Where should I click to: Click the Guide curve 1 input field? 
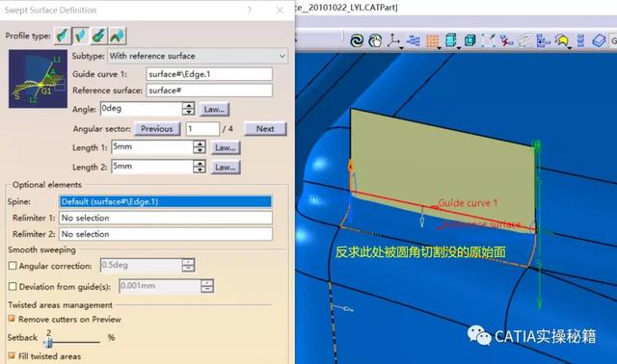click(209, 74)
